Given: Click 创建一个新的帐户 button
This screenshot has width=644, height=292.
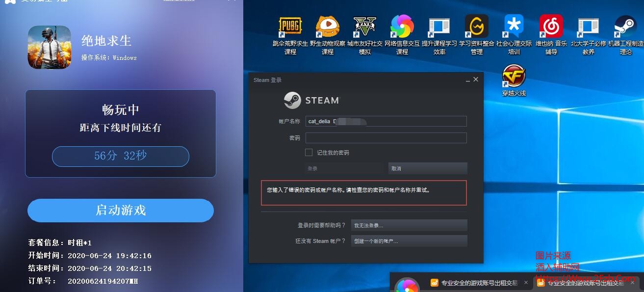Looking at the screenshot, I should click(x=409, y=241).
